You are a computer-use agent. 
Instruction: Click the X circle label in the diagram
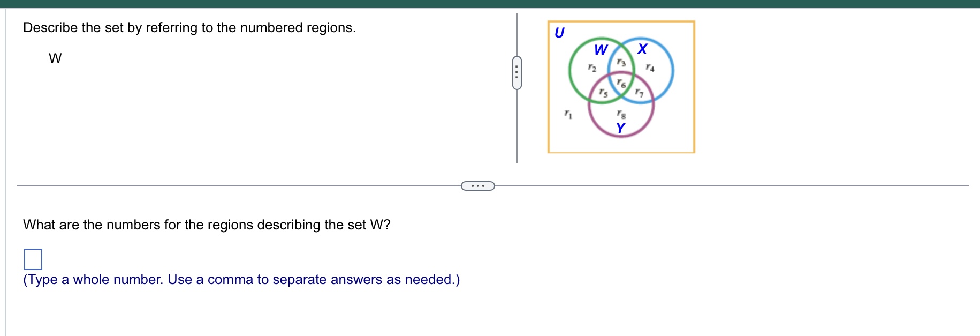pos(642,49)
